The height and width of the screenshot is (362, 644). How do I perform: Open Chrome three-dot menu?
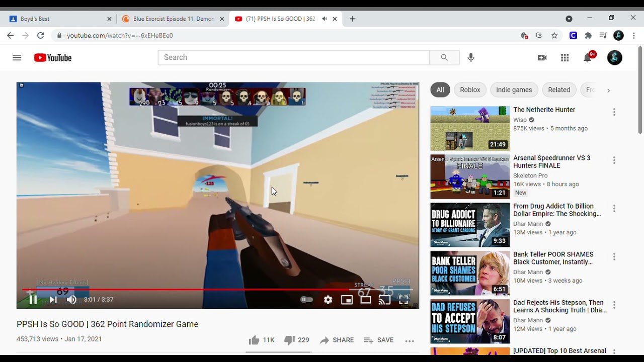click(634, 36)
